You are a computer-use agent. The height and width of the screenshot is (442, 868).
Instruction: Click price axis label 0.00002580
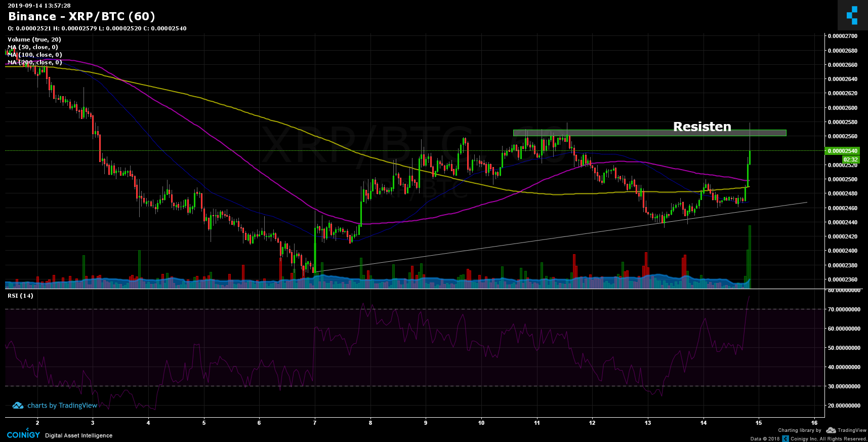point(843,122)
